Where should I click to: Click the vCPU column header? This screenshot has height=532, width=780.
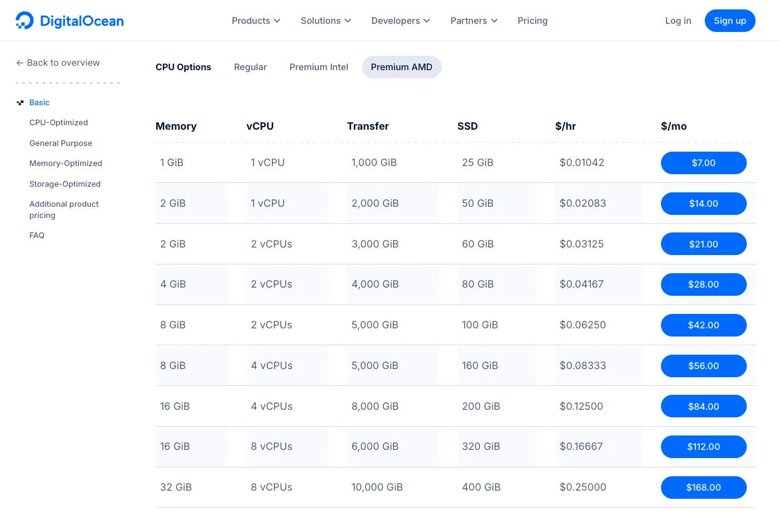pyautogui.click(x=260, y=126)
